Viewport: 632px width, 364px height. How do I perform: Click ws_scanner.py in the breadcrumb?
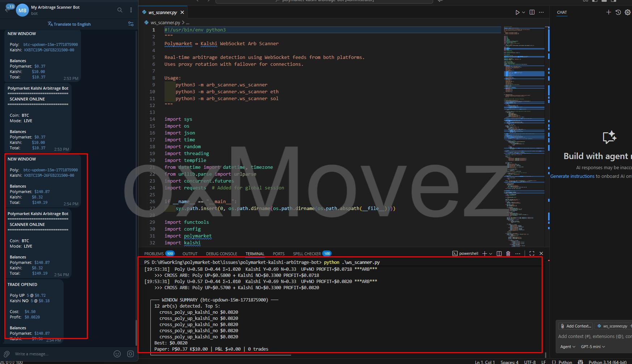click(165, 22)
